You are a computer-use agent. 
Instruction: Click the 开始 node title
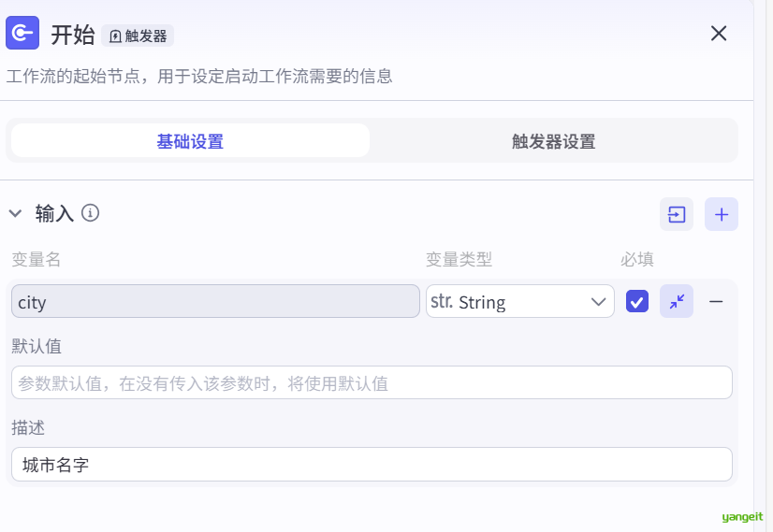point(72,35)
